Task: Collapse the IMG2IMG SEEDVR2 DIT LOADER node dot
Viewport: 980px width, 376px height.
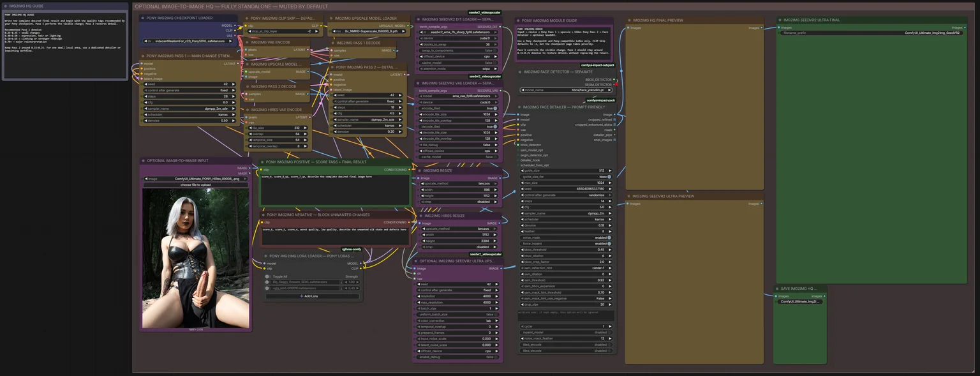Action: click(417, 19)
